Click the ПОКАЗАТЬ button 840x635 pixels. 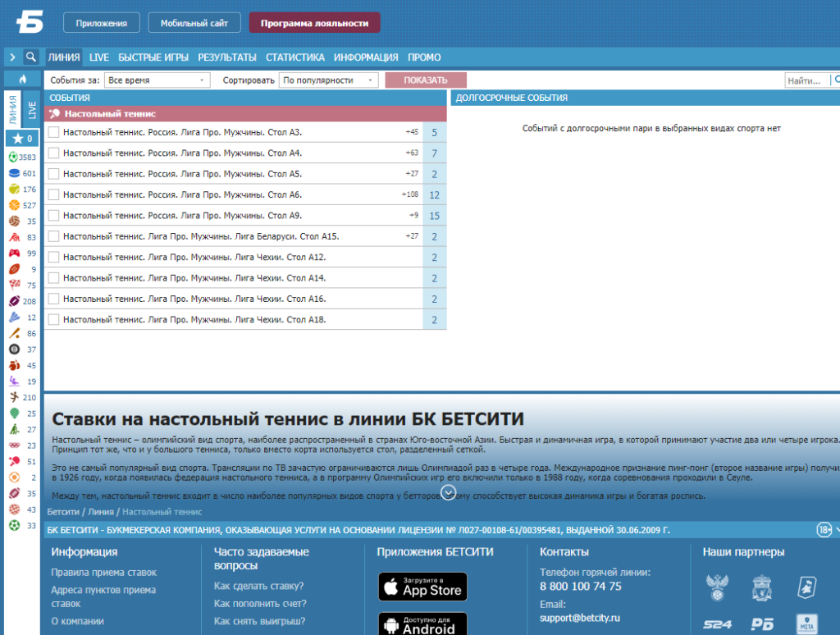[x=426, y=80]
